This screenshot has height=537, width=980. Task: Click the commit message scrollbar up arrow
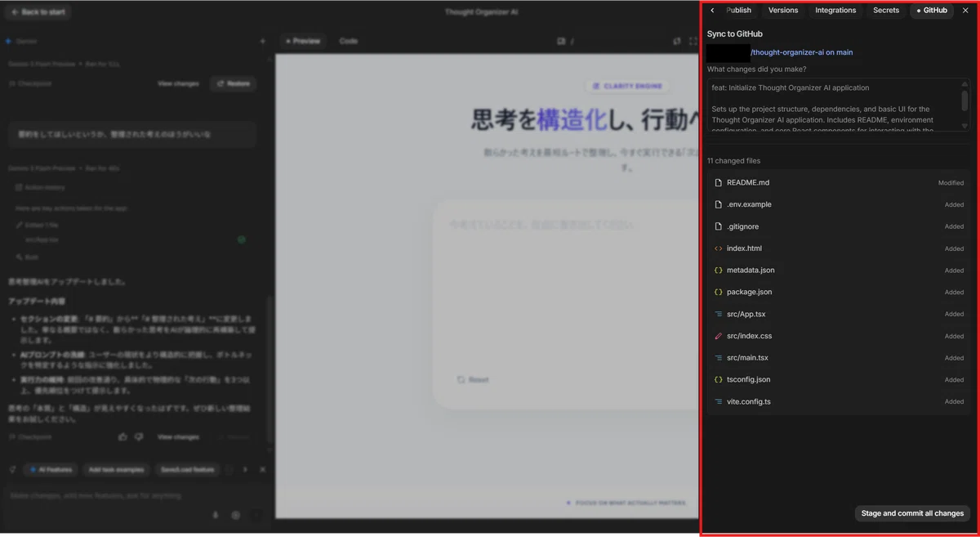(x=964, y=84)
